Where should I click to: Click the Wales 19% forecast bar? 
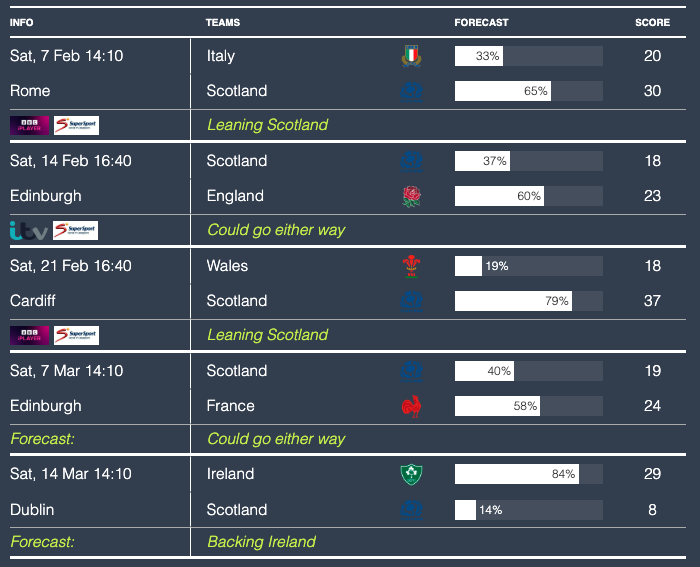click(x=528, y=266)
